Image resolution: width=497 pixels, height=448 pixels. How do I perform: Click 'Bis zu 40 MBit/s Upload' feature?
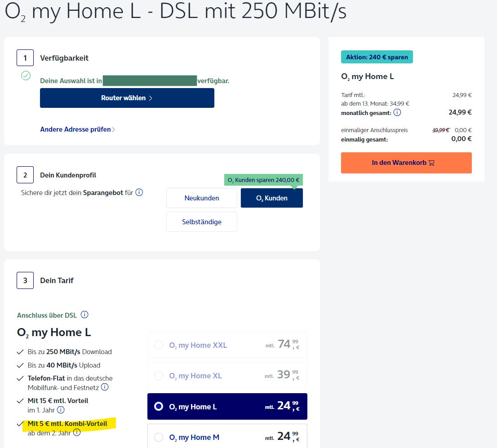(64, 365)
